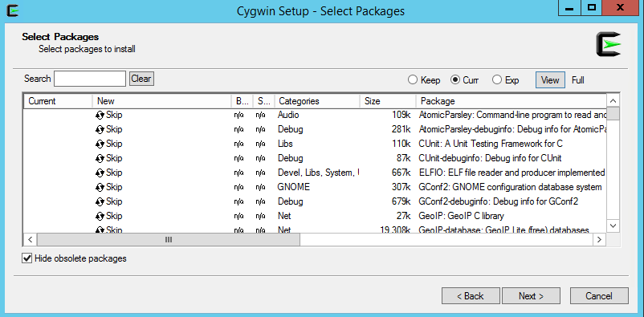This screenshot has height=317, width=644.
Task: Go back with the Back button
Action: (471, 295)
